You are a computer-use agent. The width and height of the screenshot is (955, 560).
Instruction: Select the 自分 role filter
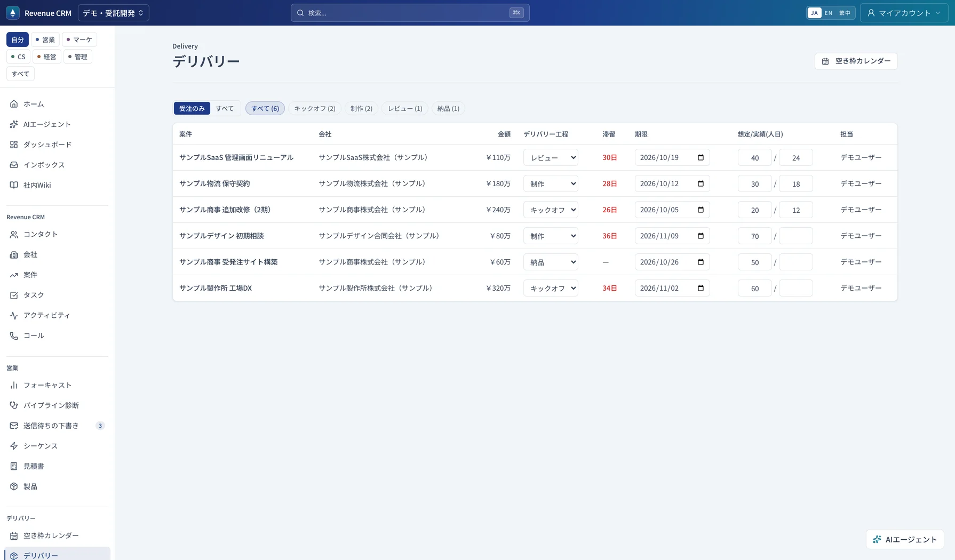tap(18, 39)
